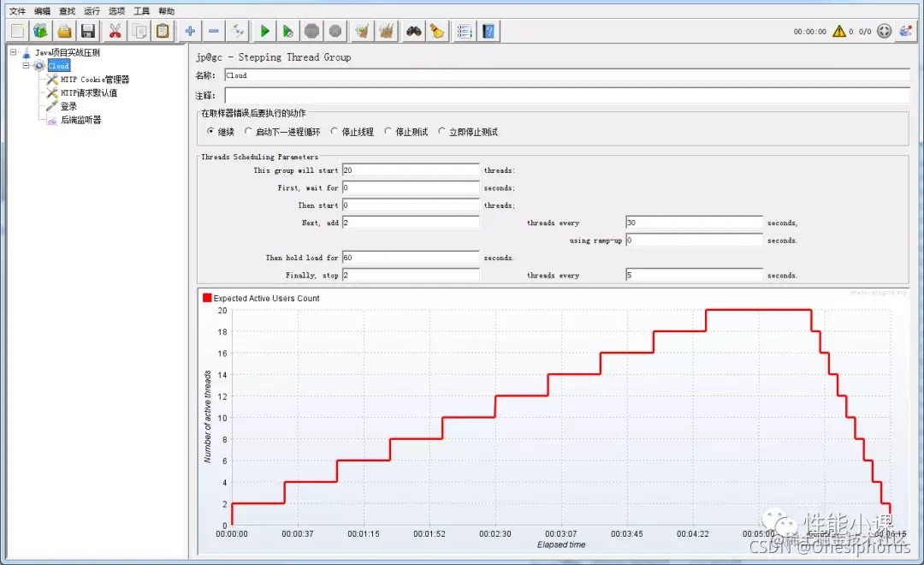Click the 'Elapsed time' axis label

tap(561, 545)
